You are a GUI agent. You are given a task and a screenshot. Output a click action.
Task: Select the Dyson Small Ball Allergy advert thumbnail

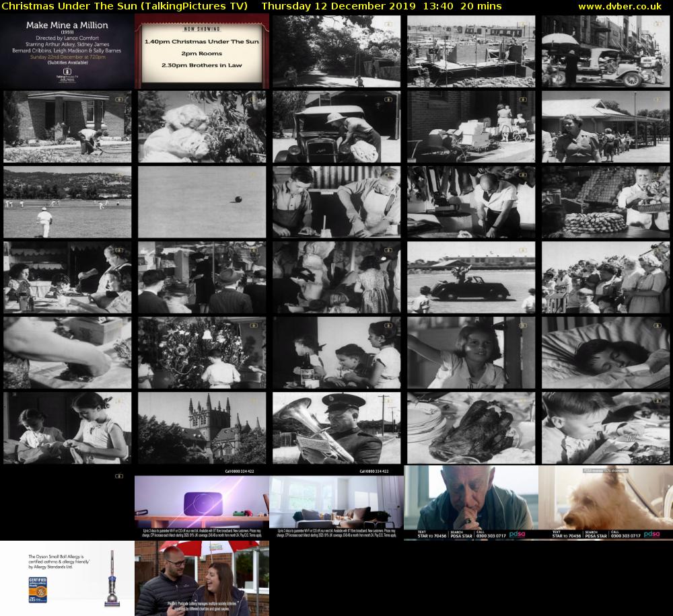(x=67, y=578)
